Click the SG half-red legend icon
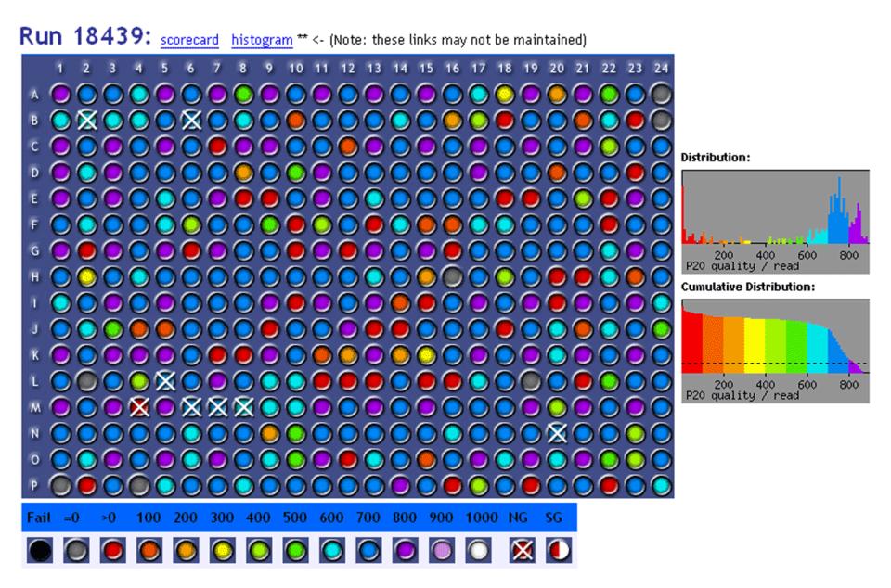Viewport: 891px width, 588px height. click(x=559, y=551)
